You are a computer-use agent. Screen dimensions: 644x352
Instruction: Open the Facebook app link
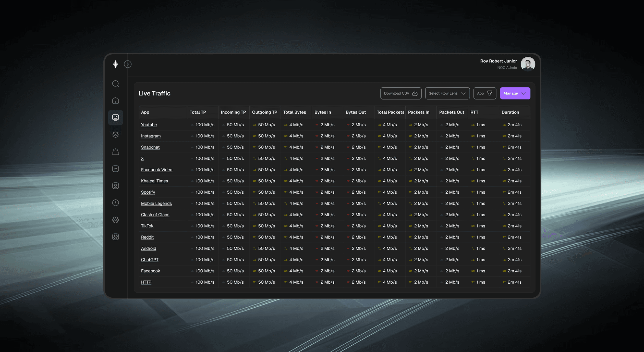point(151,271)
